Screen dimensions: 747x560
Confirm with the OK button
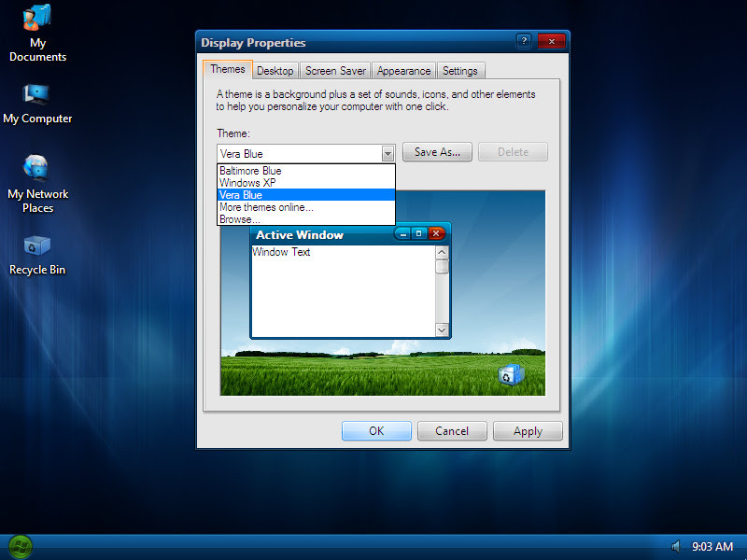pyautogui.click(x=376, y=431)
